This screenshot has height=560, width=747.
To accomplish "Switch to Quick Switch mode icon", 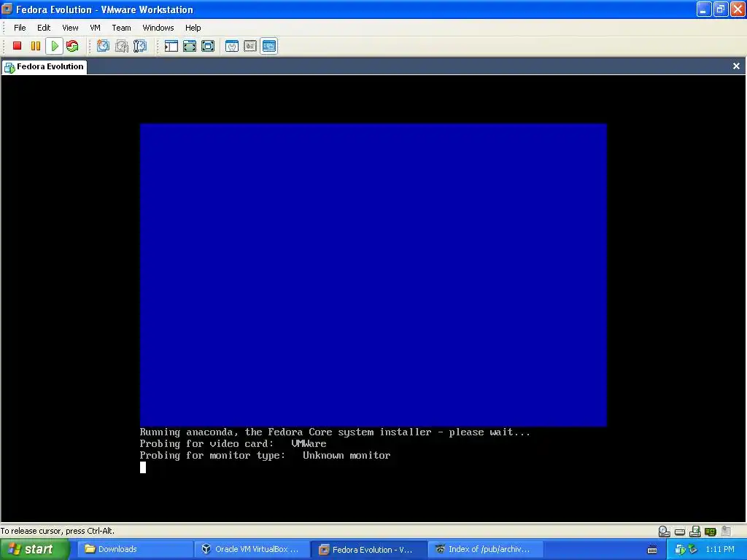I will coord(190,46).
